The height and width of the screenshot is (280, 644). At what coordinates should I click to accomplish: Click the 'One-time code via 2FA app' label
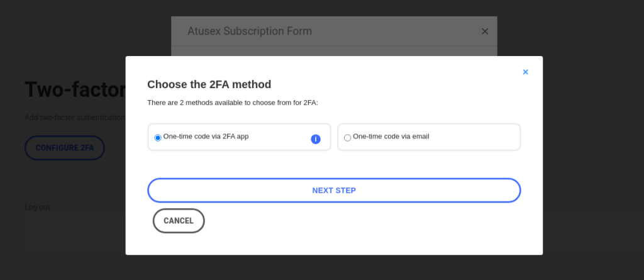(x=206, y=136)
